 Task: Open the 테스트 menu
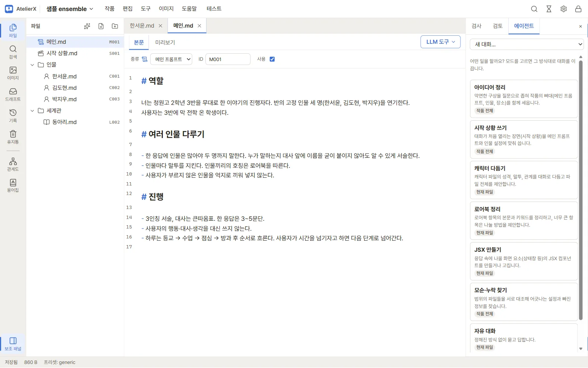(x=214, y=9)
